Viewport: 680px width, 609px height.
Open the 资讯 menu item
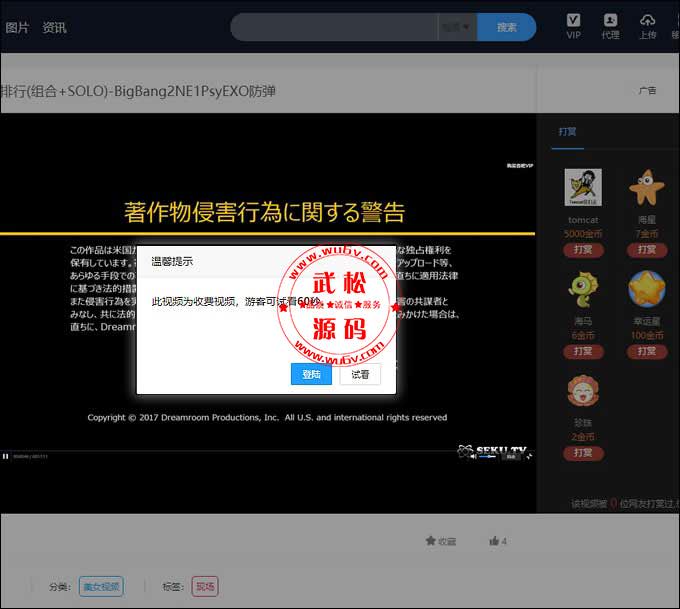[x=54, y=28]
